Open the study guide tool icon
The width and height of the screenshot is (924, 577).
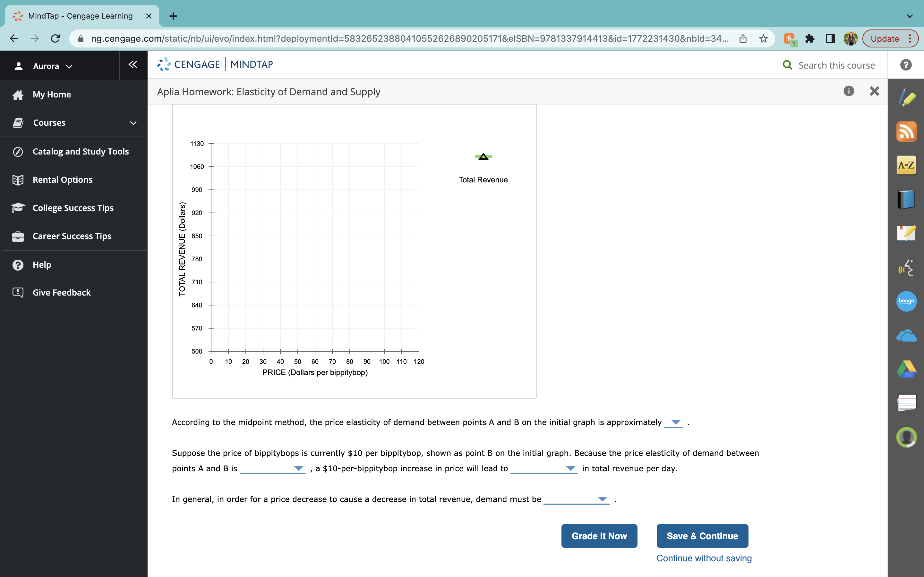907,233
